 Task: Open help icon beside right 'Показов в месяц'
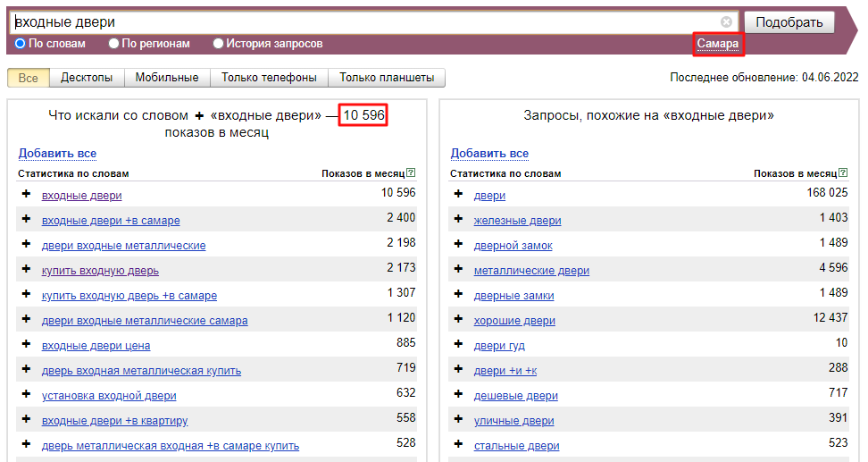coord(843,173)
